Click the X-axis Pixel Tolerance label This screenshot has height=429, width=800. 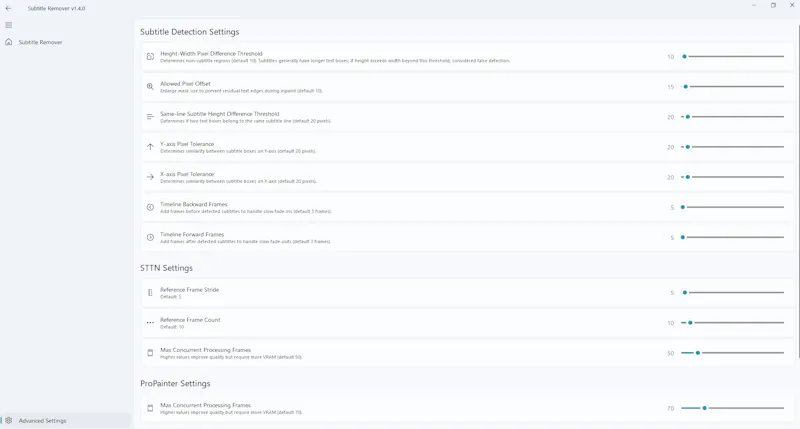coord(187,174)
